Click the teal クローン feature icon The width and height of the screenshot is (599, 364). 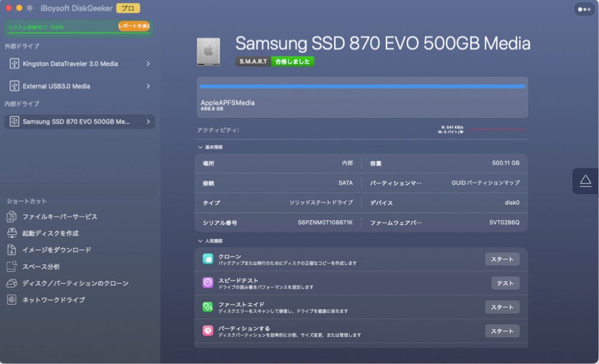pos(208,259)
